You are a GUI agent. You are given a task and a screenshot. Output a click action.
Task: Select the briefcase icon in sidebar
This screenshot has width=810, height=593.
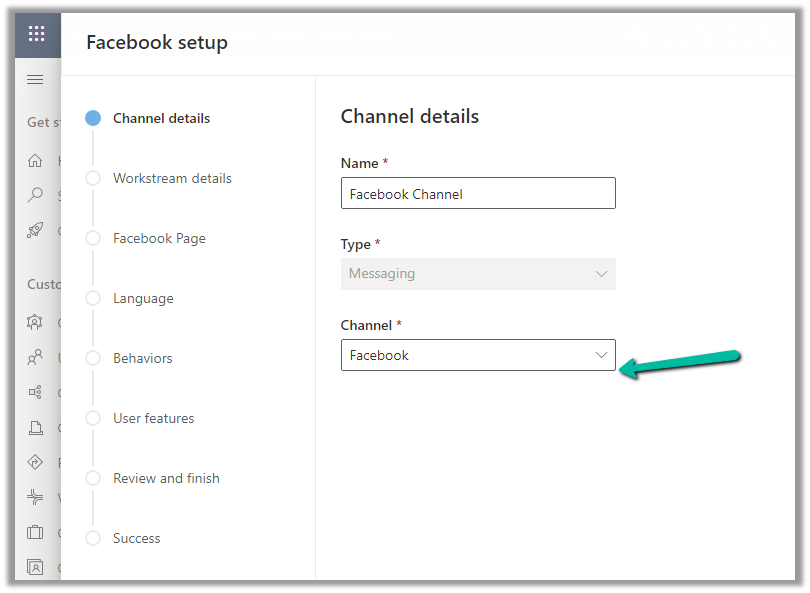(x=36, y=532)
